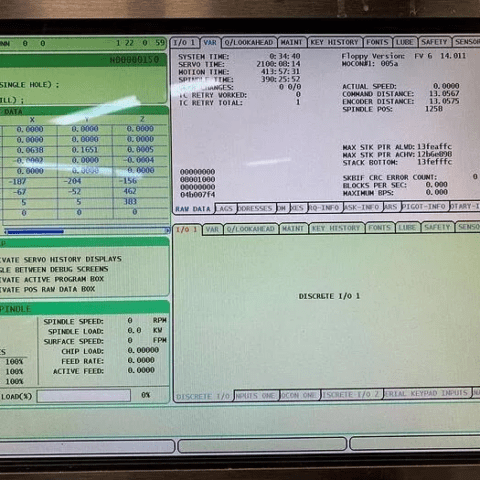The image size is (480, 480).
Task: Select the TASK-INFO sub-tab
Action: [362, 207]
